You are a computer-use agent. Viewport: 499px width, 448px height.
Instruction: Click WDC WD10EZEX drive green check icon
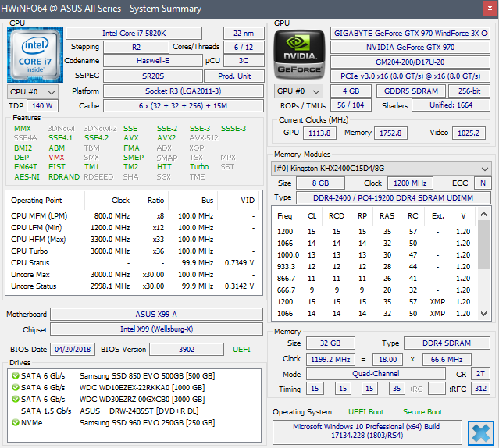click(x=16, y=388)
